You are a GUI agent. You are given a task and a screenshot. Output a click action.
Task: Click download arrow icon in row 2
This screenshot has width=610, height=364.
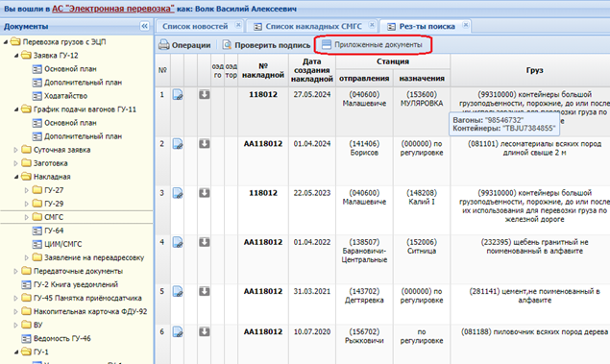[x=205, y=144]
